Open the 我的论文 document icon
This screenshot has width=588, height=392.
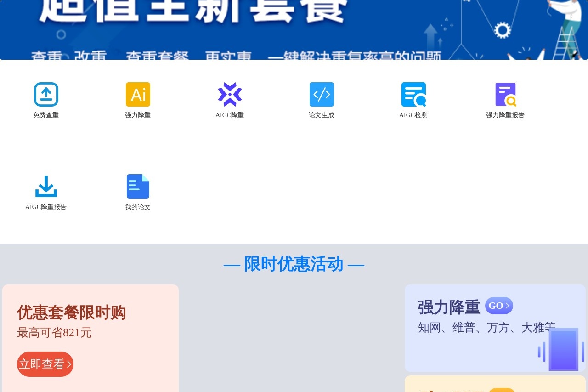[138, 186]
